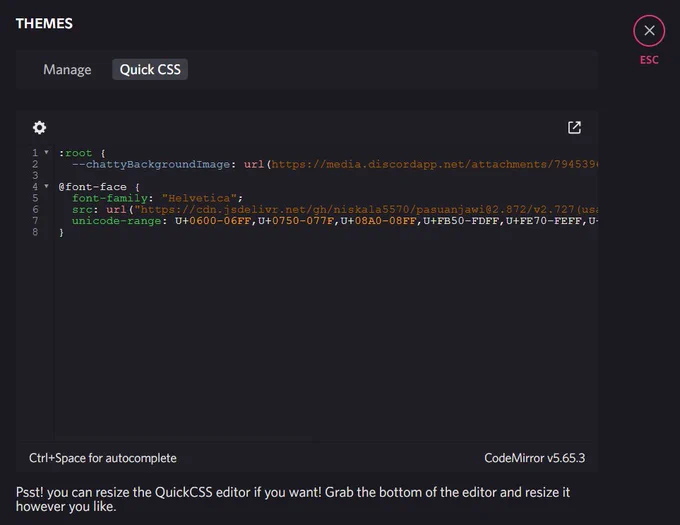Image resolution: width=680 pixels, height=525 pixels.
Task: Click the font-family property name
Action: pyautogui.click(x=110, y=198)
